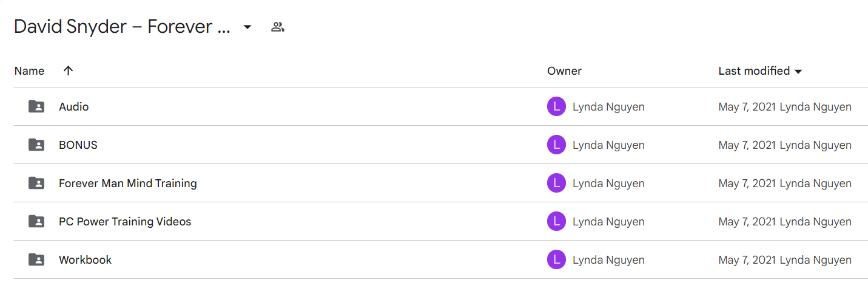The width and height of the screenshot is (868, 288).
Task: Click the shared people icon beside folder title
Action: click(x=278, y=27)
